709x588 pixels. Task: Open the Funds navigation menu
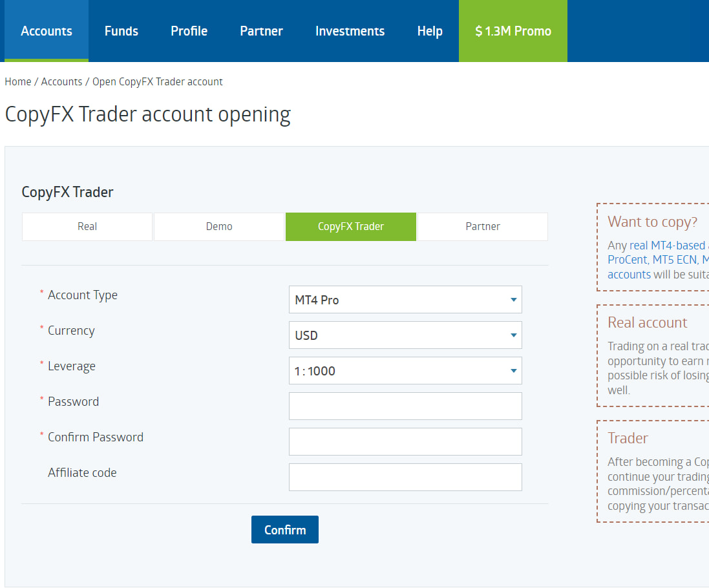point(121,31)
